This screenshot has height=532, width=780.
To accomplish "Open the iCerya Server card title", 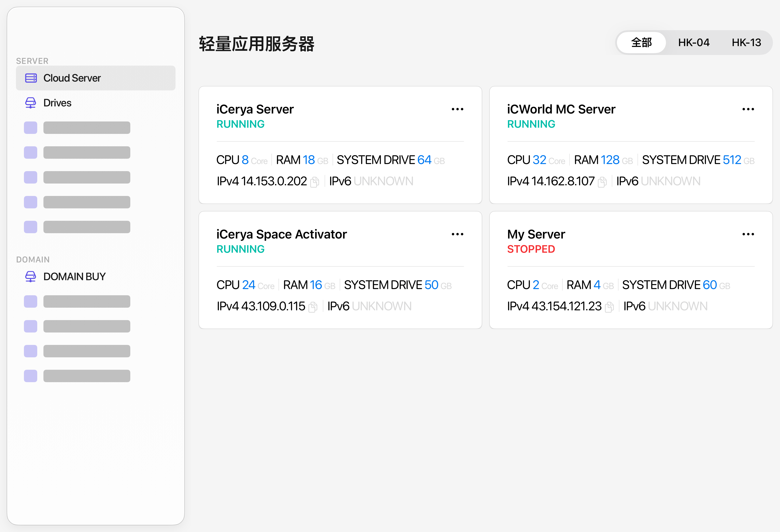I will click(255, 110).
